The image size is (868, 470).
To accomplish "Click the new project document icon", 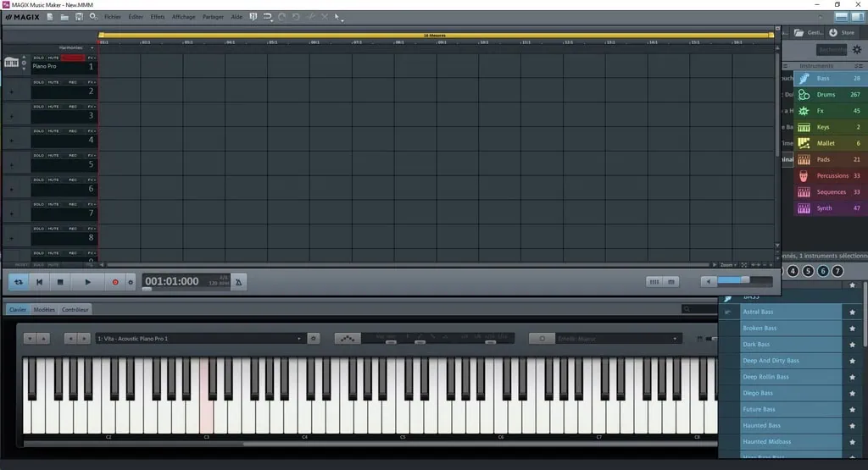I will [51, 17].
